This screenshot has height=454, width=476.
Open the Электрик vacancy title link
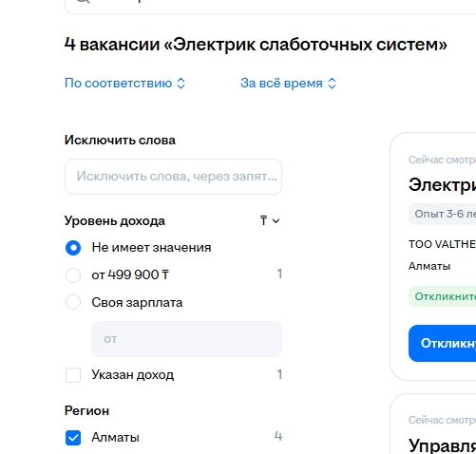pos(442,185)
